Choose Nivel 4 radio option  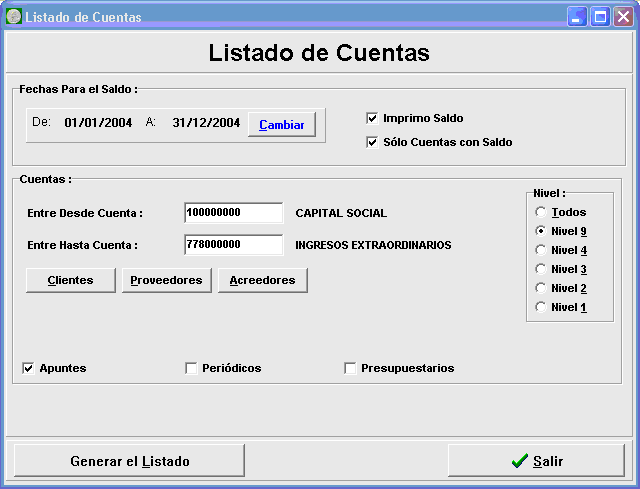click(541, 250)
